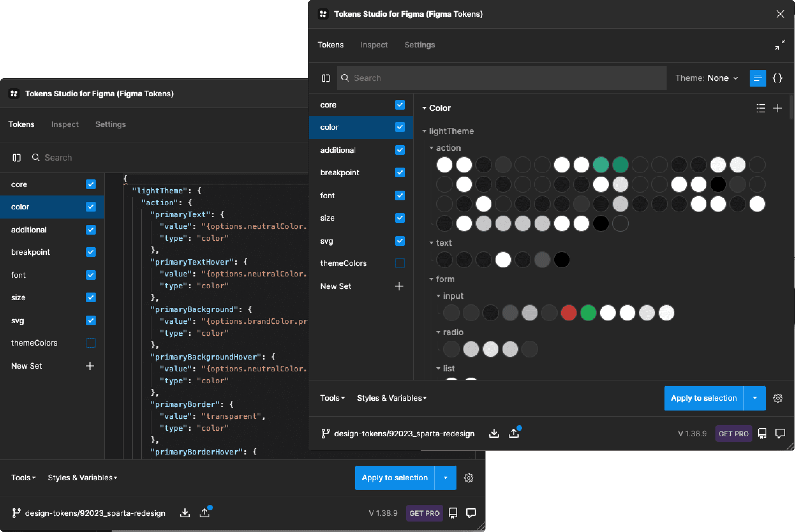Open Styles & Variables menu in front window

[392, 398]
